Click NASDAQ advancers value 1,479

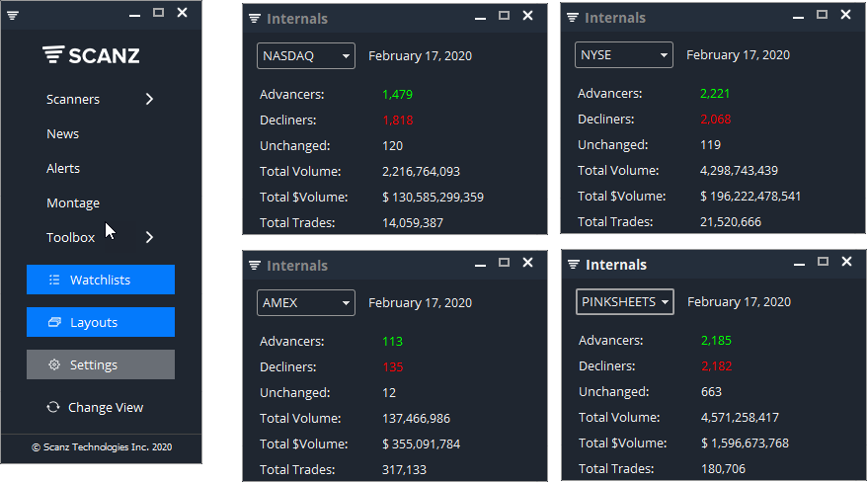pos(398,95)
